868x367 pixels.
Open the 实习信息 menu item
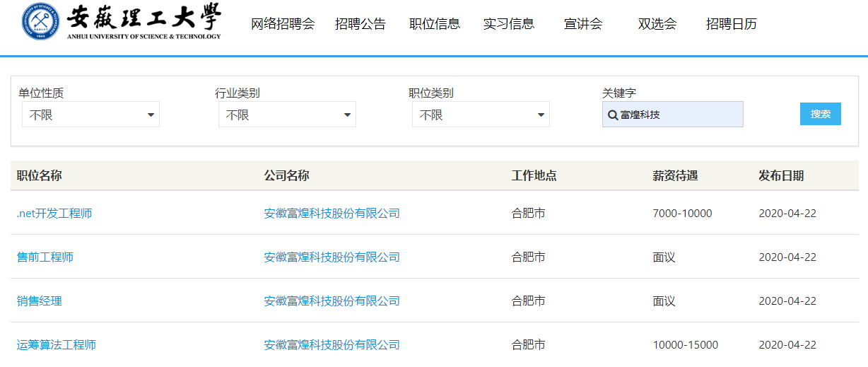pyautogui.click(x=509, y=24)
